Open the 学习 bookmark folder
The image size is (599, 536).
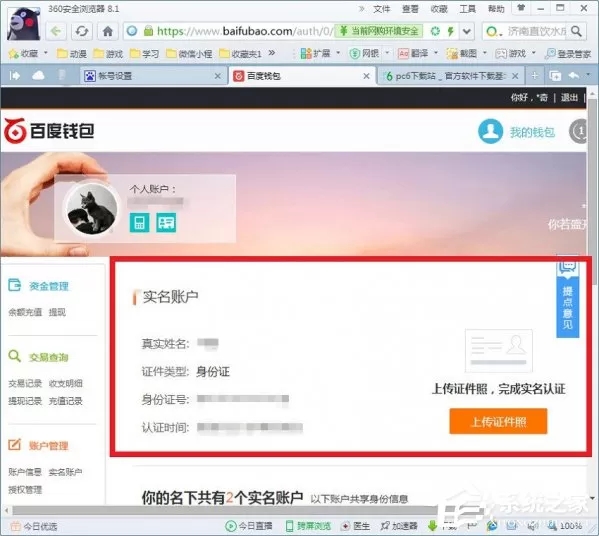[144, 54]
